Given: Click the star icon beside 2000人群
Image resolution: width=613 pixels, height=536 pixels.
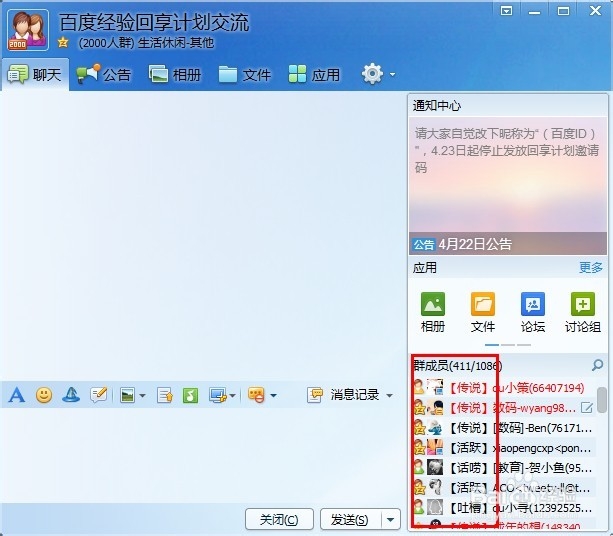Looking at the screenshot, I should pos(63,42).
